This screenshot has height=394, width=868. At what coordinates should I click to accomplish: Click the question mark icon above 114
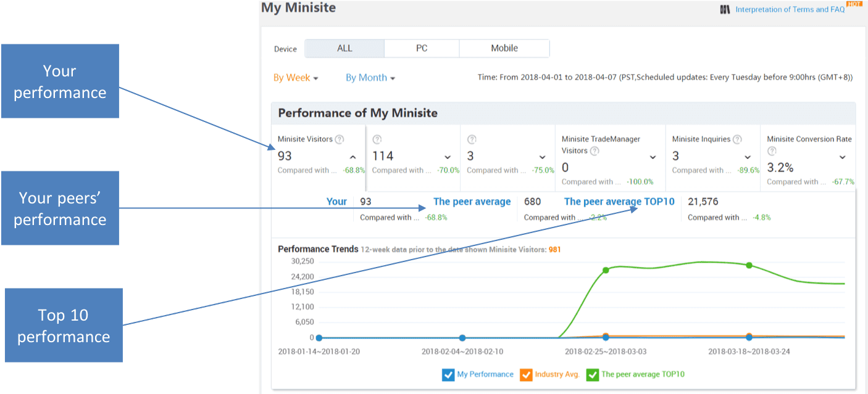coord(377,139)
